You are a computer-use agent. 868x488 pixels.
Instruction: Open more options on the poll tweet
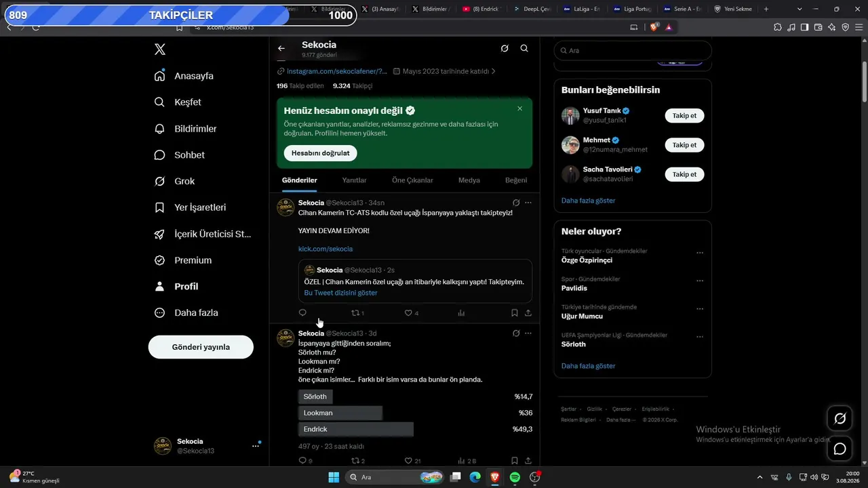[x=528, y=333]
